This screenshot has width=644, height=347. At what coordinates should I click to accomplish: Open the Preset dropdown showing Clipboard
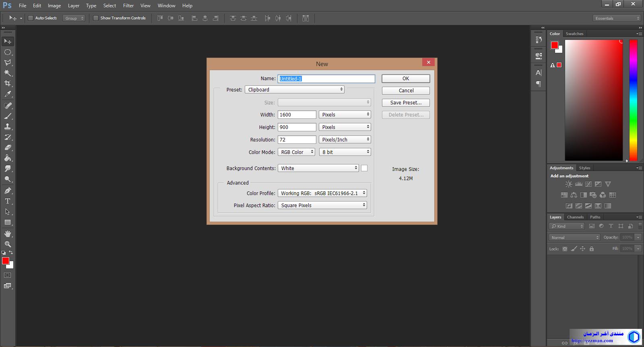pyautogui.click(x=294, y=89)
